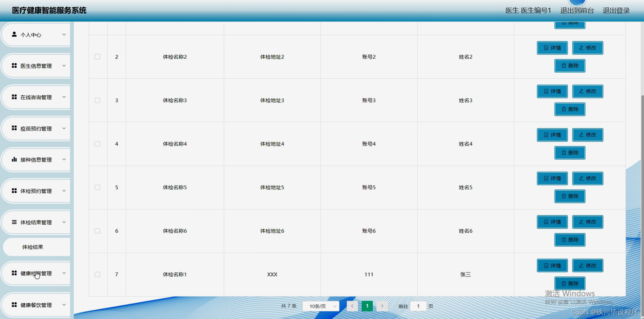Delete row 5 体检名称5

point(570,196)
